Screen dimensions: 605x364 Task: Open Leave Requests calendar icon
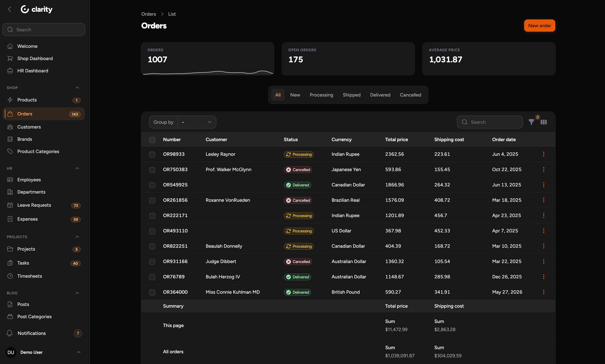[x=10, y=205]
